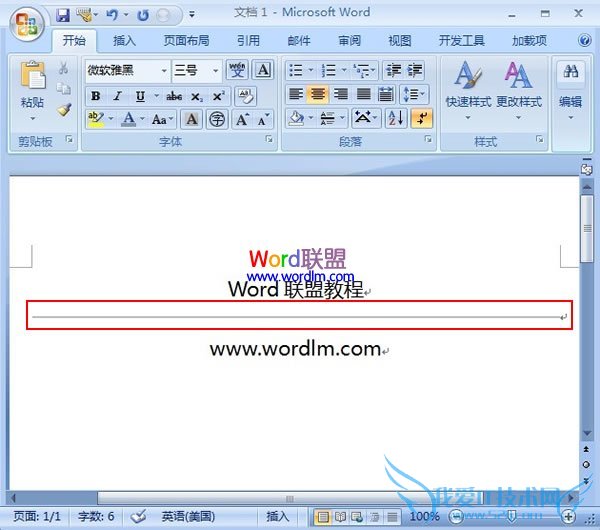Sort the paragraphs A to Z
Image resolution: width=600 pixels, height=530 pixels.
tap(396, 118)
